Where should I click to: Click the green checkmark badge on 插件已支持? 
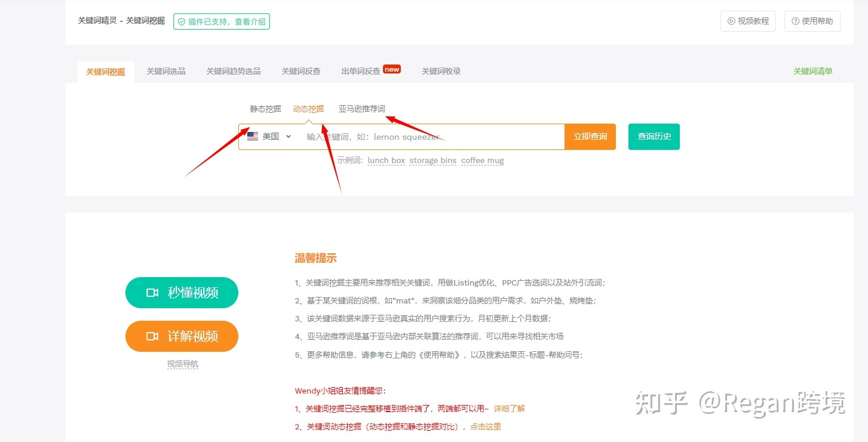pos(181,21)
